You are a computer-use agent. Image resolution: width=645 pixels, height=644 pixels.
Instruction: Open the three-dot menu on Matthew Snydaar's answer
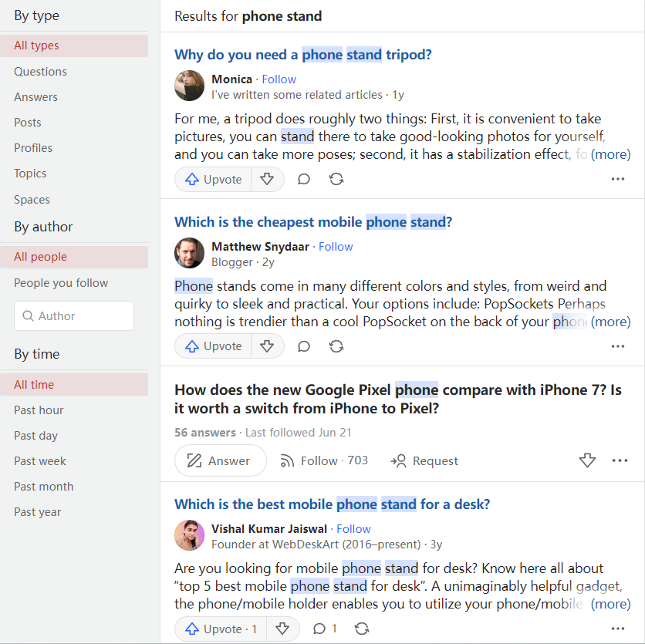(618, 346)
